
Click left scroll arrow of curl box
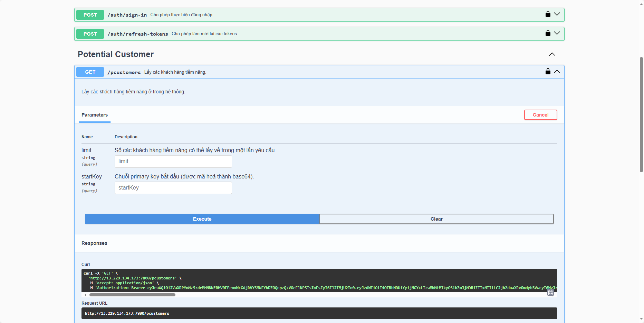86,295
